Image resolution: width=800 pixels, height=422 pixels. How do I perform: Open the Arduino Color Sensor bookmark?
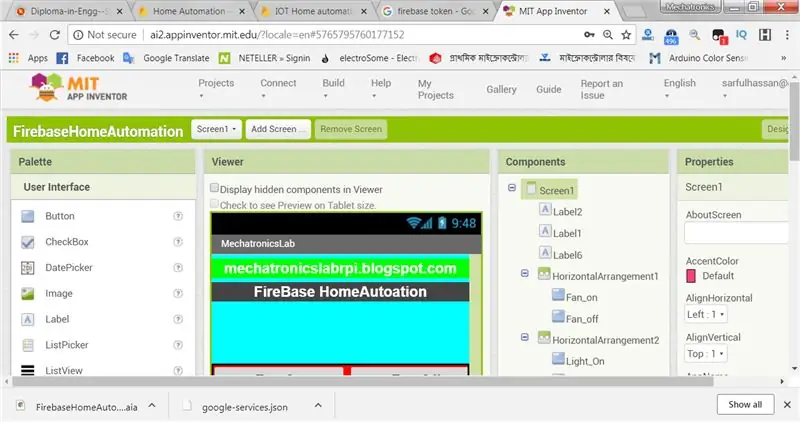point(698,58)
